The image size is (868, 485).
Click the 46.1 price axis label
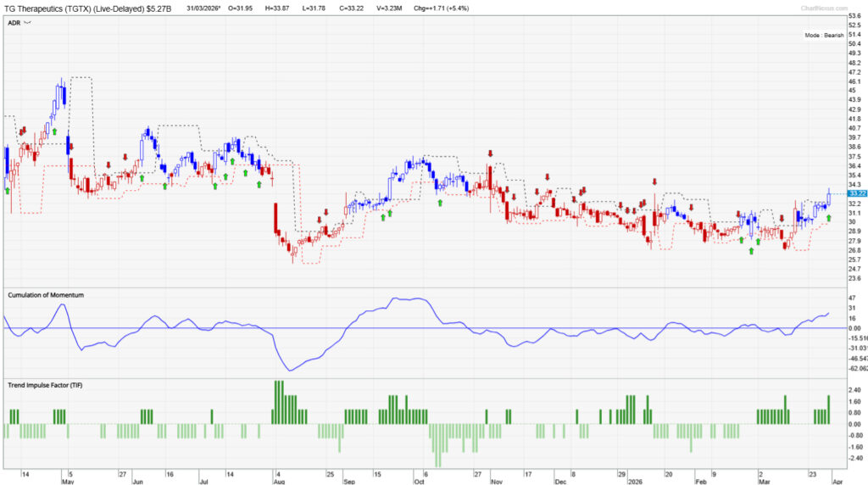point(854,81)
